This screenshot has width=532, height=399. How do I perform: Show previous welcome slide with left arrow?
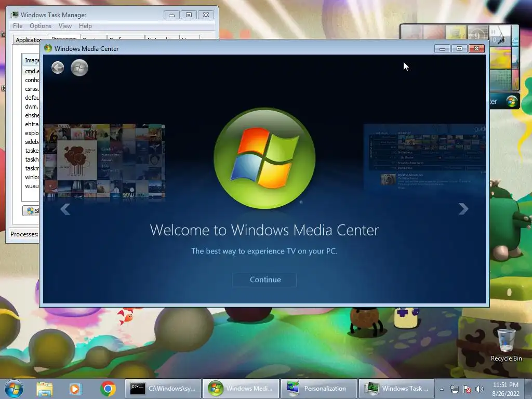pyautogui.click(x=65, y=209)
